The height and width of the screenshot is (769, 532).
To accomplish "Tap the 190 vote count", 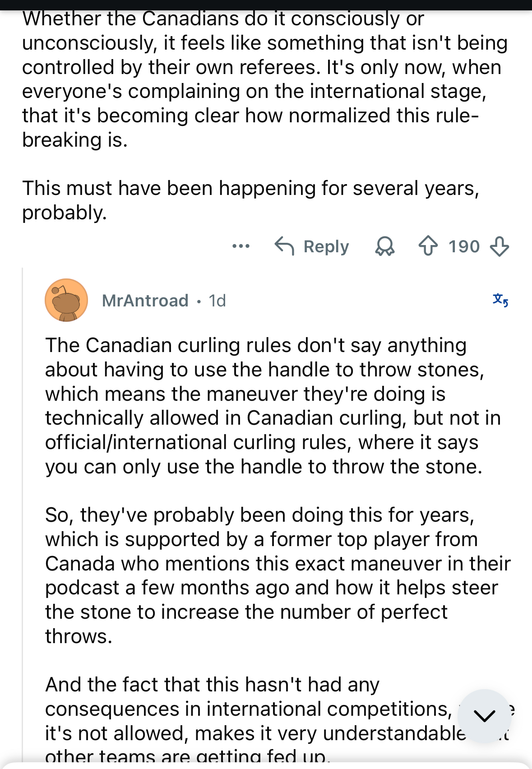I will 463,246.
